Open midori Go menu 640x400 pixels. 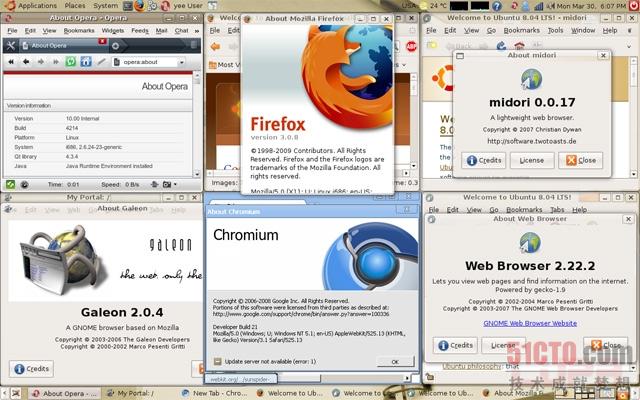(491, 31)
